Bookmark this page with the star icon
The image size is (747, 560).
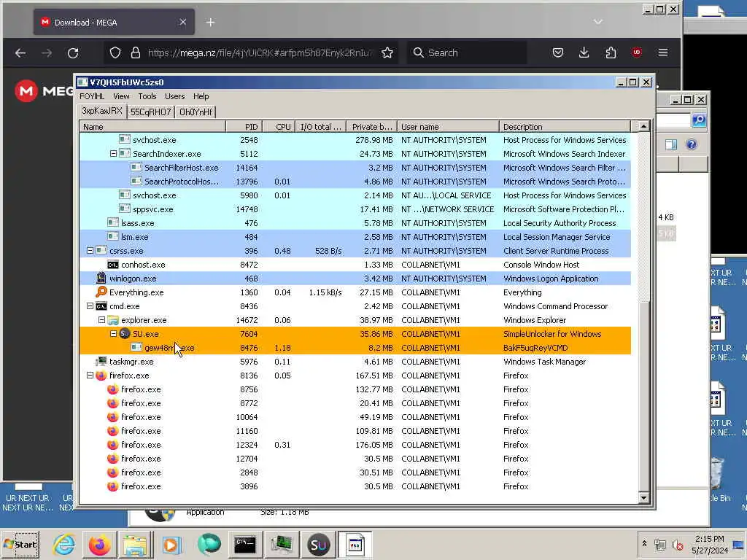(x=387, y=52)
